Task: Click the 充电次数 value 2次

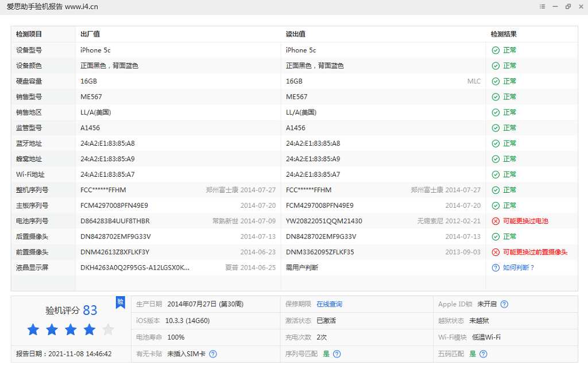Action: [x=322, y=337]
